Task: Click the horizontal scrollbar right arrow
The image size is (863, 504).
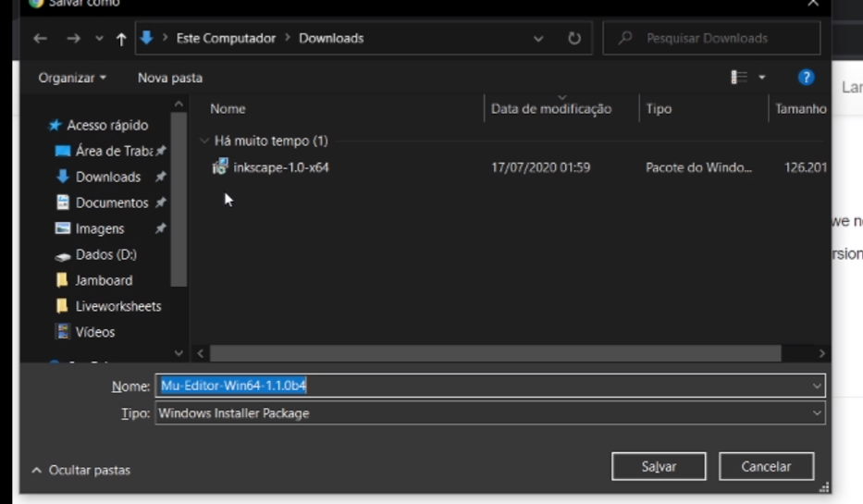Action: 821,354
